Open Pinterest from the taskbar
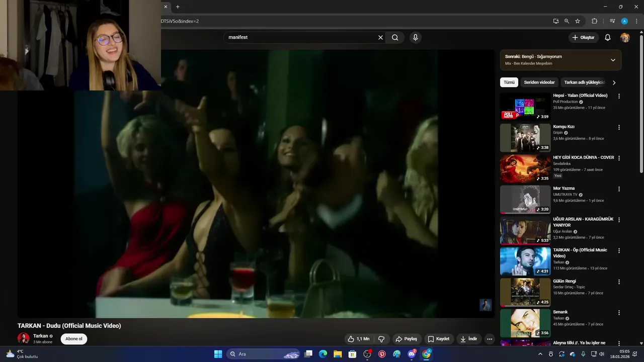 pyautogui.click(x=382, y=354)
